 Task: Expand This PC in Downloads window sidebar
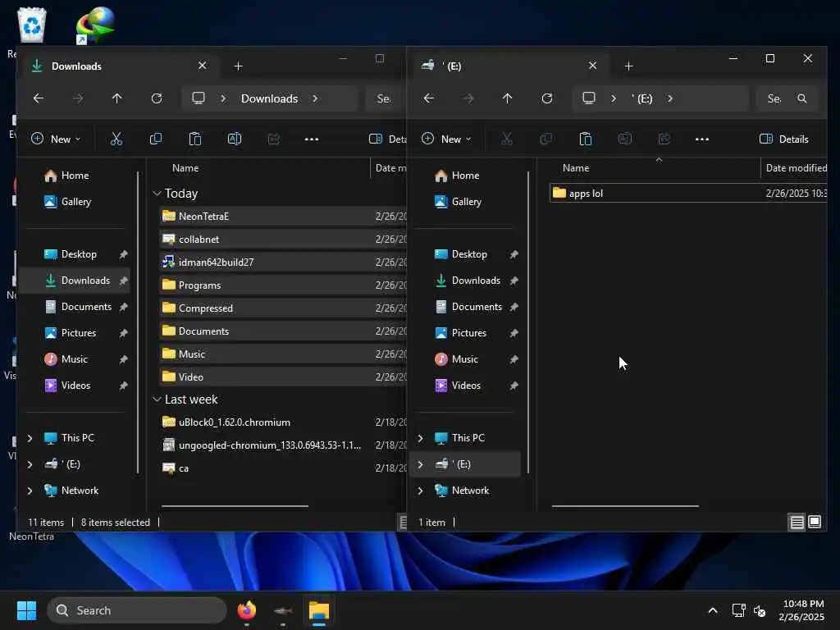[x=30, y=438]
